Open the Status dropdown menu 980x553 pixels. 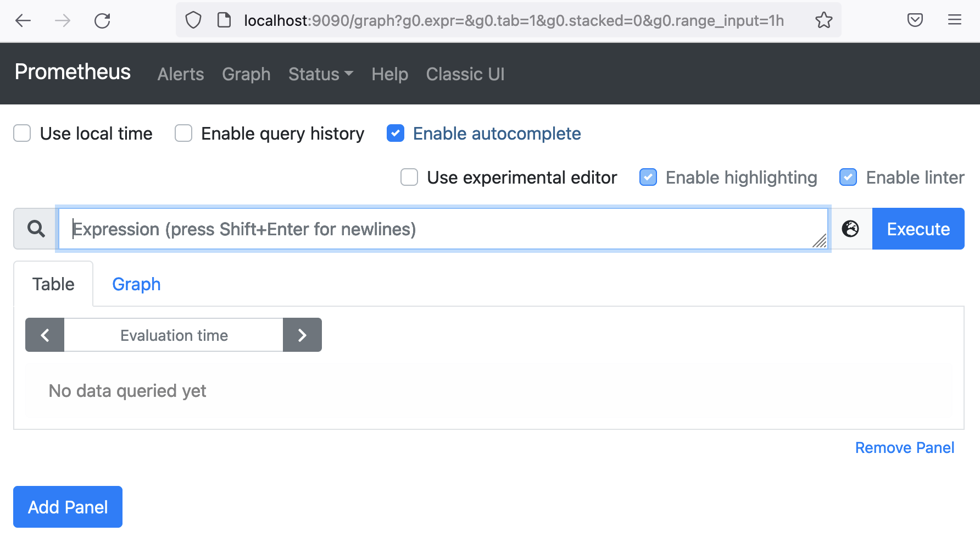(320, 74)
